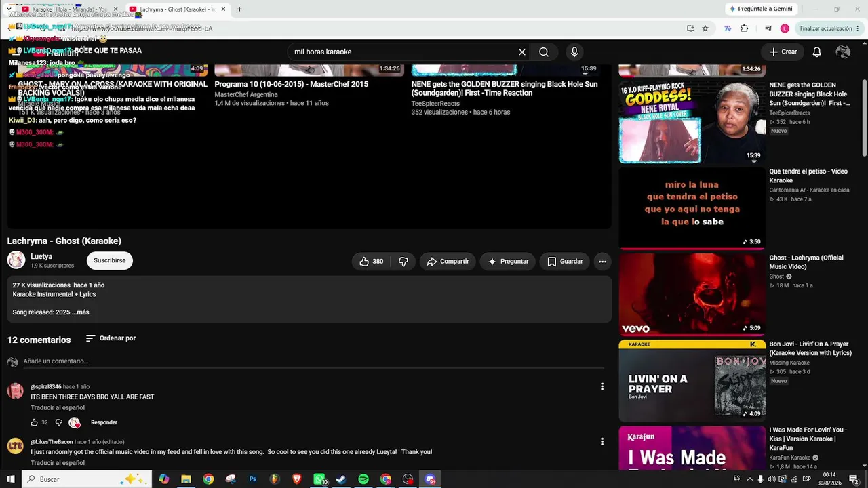Screen dimensions: 868x488
Task: Bookmark this page with the star icon
Action: [705, 28]
